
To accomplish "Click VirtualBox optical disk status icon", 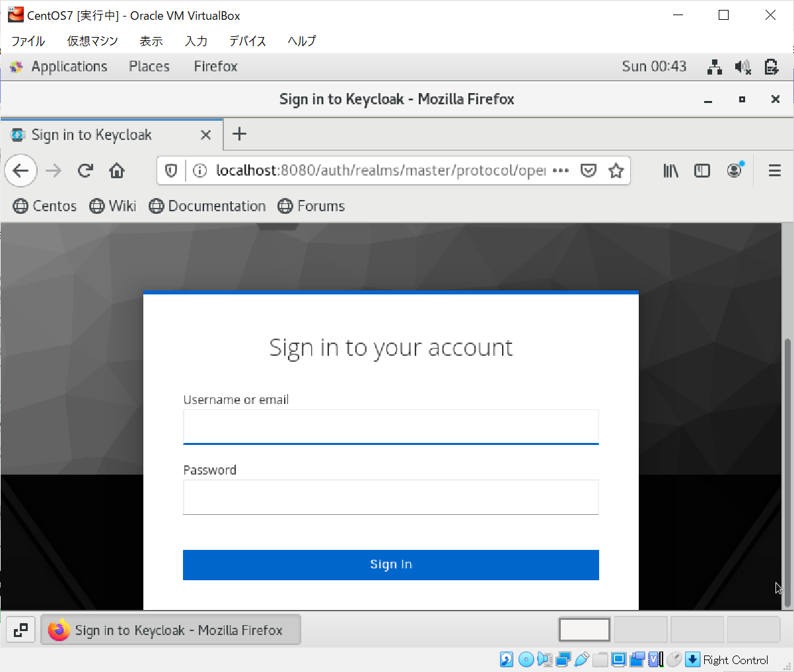I will (526, 659).
